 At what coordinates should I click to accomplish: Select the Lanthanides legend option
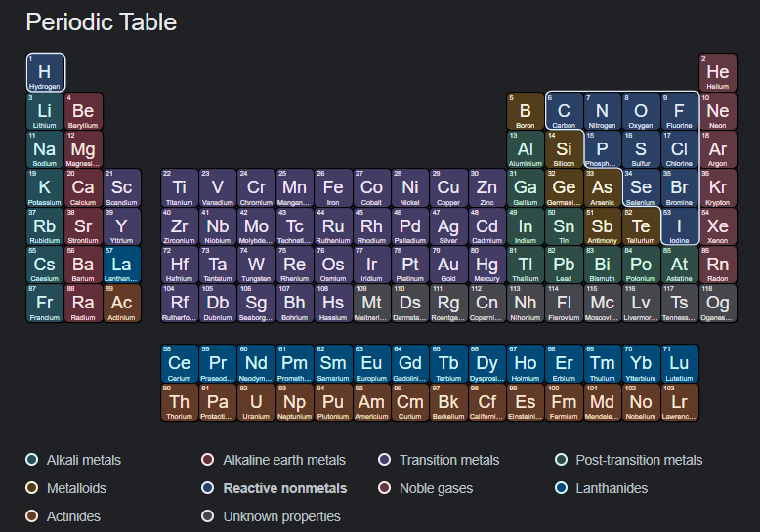click(611, 488)
